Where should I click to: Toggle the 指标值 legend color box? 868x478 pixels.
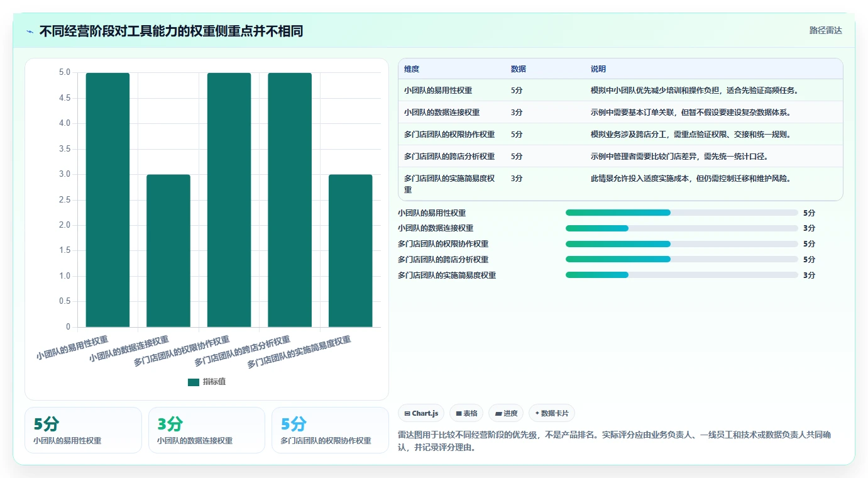(194, 382)
